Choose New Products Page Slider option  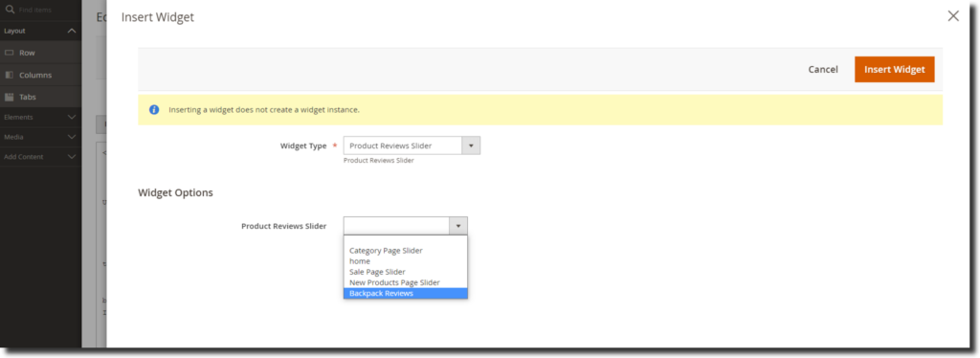pos(406,282)
